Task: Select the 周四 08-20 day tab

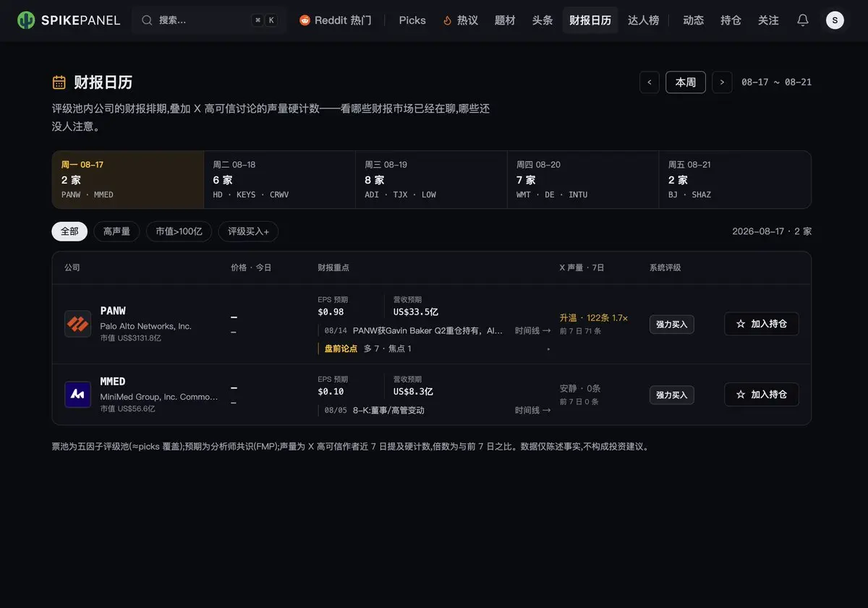Action: [x=583, y=179]
